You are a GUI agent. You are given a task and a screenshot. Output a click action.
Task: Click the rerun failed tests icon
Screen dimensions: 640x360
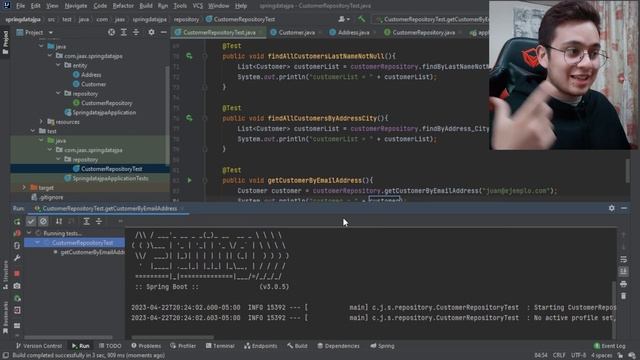coord(17,233)
